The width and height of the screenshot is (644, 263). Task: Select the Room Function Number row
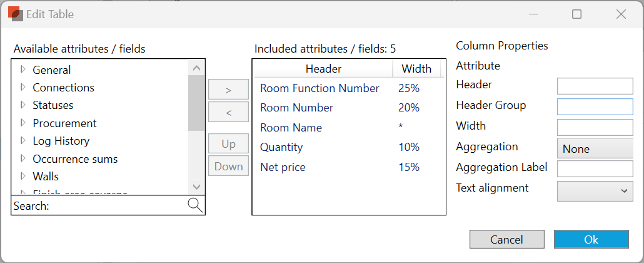tap(319, 88)
